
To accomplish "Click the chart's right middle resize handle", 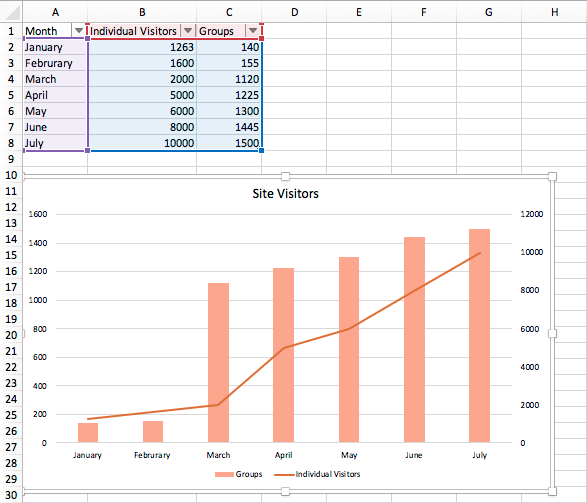I will coord(552,333).
